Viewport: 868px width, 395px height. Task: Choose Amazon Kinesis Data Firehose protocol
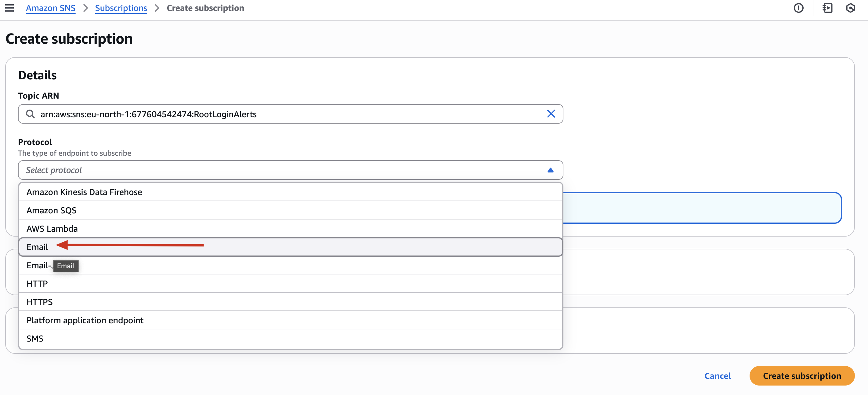tap(291, 192)
